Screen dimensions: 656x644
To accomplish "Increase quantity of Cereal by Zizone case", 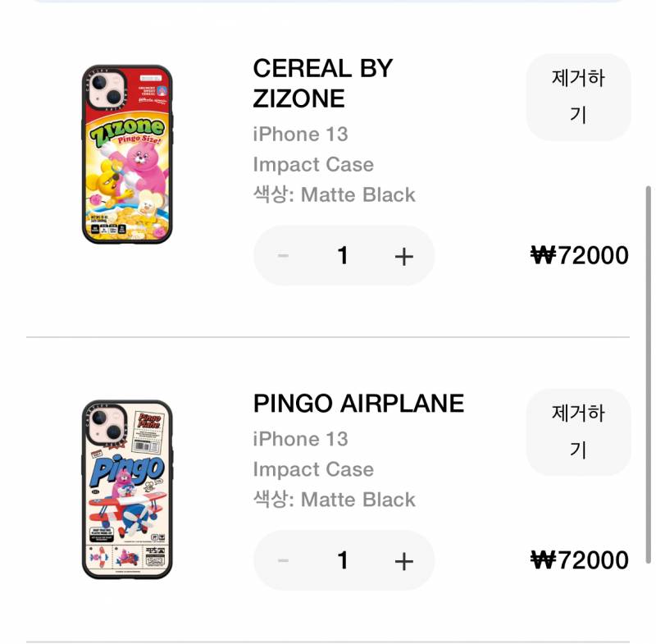I will click(403, 256).
